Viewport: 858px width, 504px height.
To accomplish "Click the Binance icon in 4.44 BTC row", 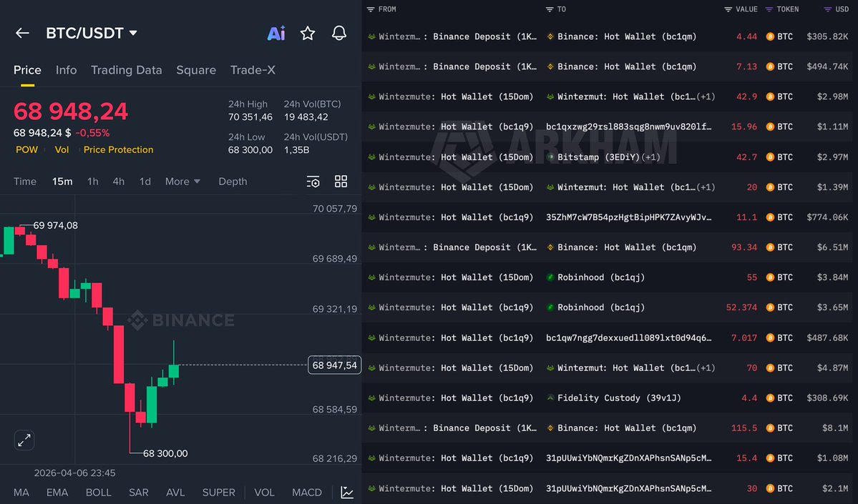I will pyautogui.click(x=550, y=36).
